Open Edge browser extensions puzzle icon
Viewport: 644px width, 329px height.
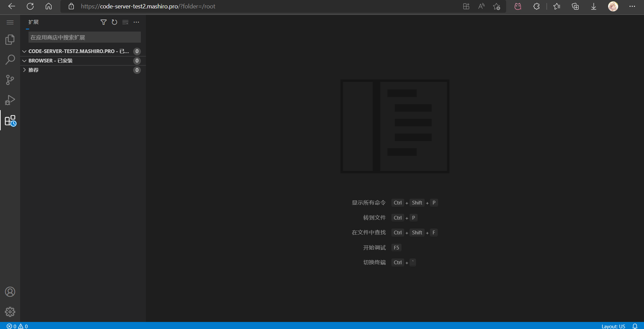click(536, 6)
